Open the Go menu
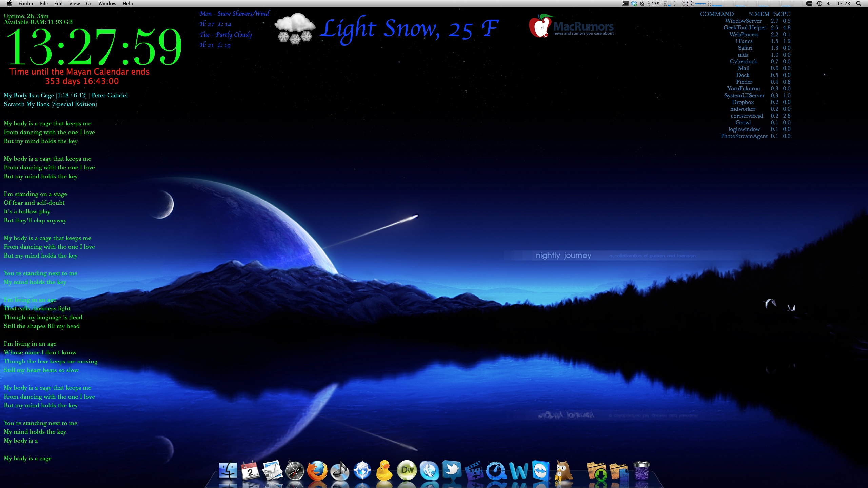The height and width of the screenshot is (488, 868). pyautogui.click(x=89, y=4)
